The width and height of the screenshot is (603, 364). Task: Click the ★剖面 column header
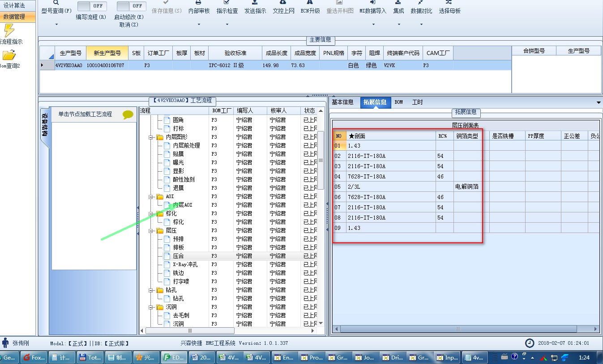[391, 136]
